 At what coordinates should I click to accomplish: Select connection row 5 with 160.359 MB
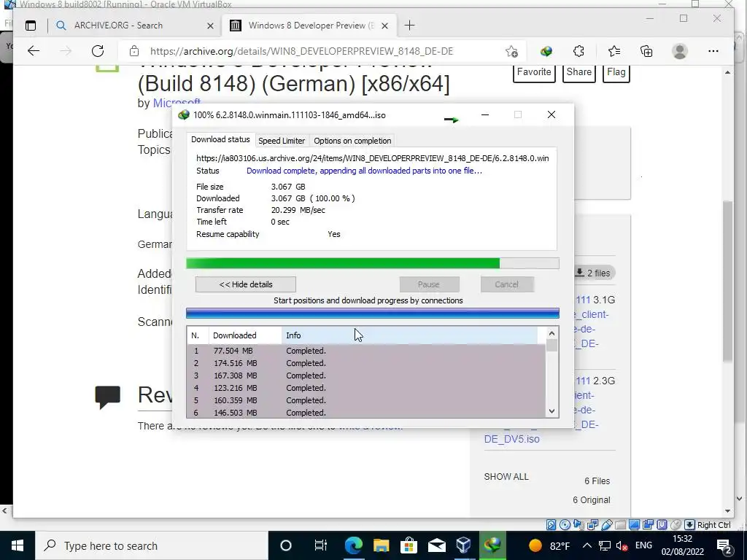point(366,400)
